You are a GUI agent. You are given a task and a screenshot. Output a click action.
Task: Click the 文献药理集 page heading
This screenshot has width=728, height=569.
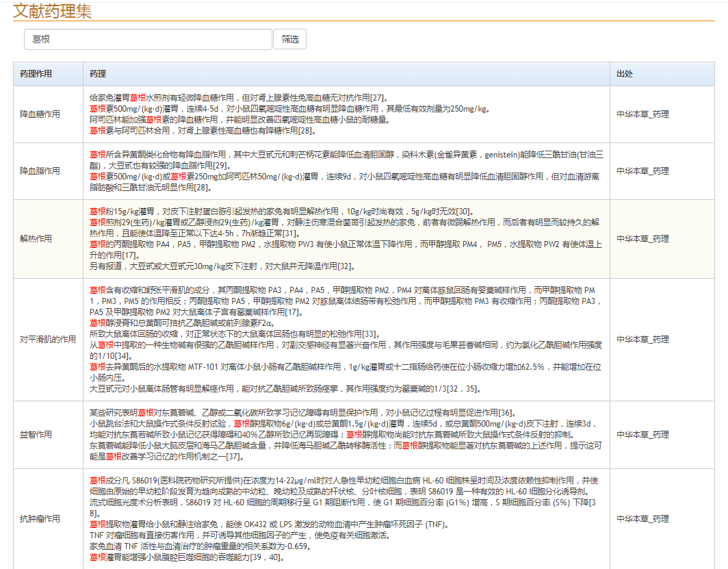pos(52,11)
